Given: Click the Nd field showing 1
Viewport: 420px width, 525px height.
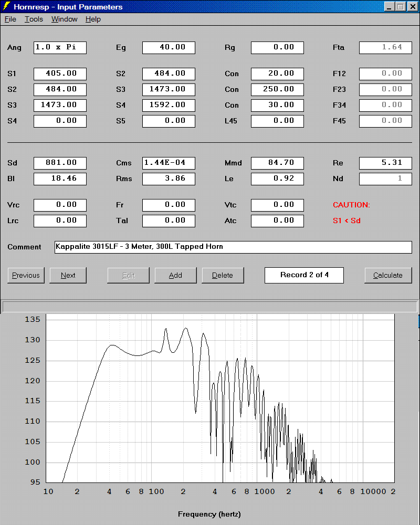Looking at the screenshot, I should coord(385,179).
